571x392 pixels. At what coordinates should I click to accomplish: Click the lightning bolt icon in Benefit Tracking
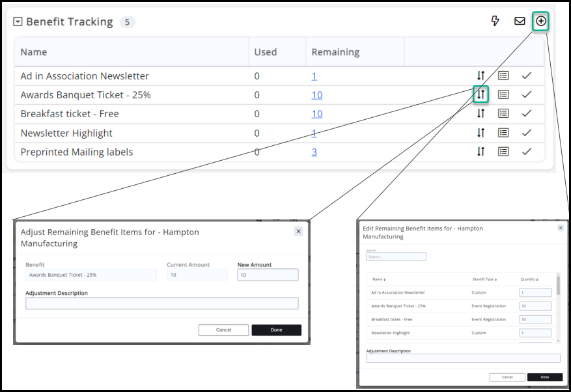pos(495,21)
